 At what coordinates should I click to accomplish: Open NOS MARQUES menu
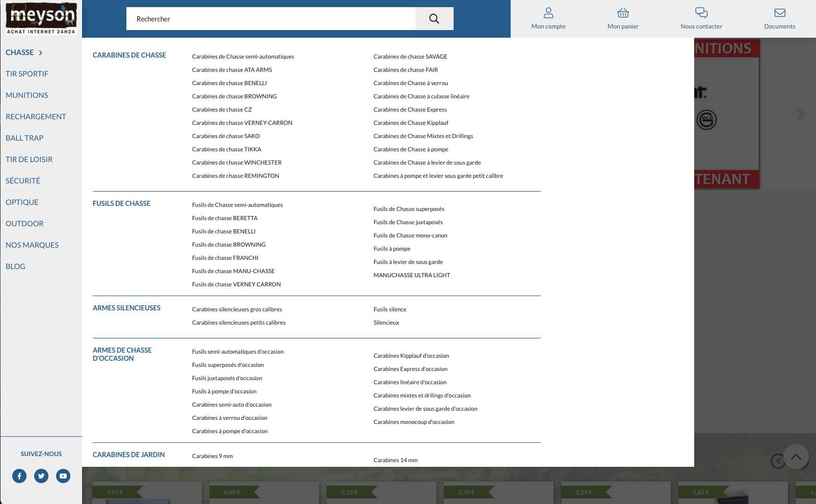tap(32, 245)
